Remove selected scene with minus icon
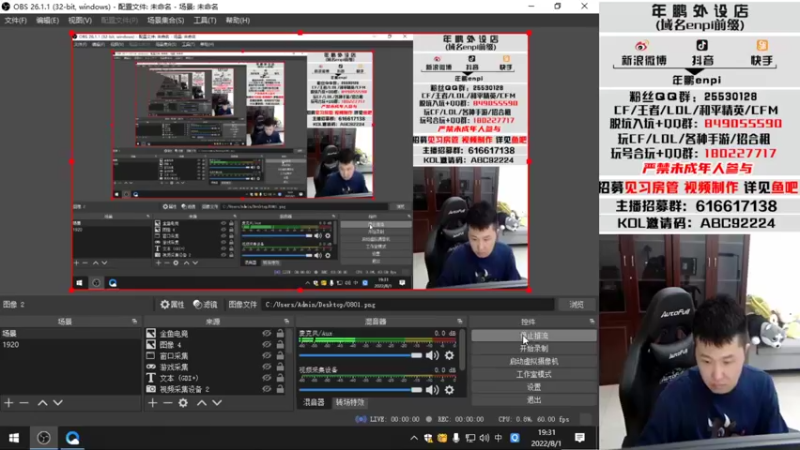Image resolution: width=800 pixels, height=450 pixels. pyautogui.click(x=24, y=403)
